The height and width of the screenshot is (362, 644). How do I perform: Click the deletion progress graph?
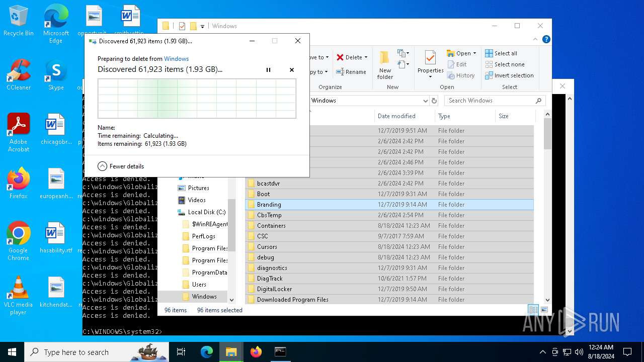click(197, 99)
